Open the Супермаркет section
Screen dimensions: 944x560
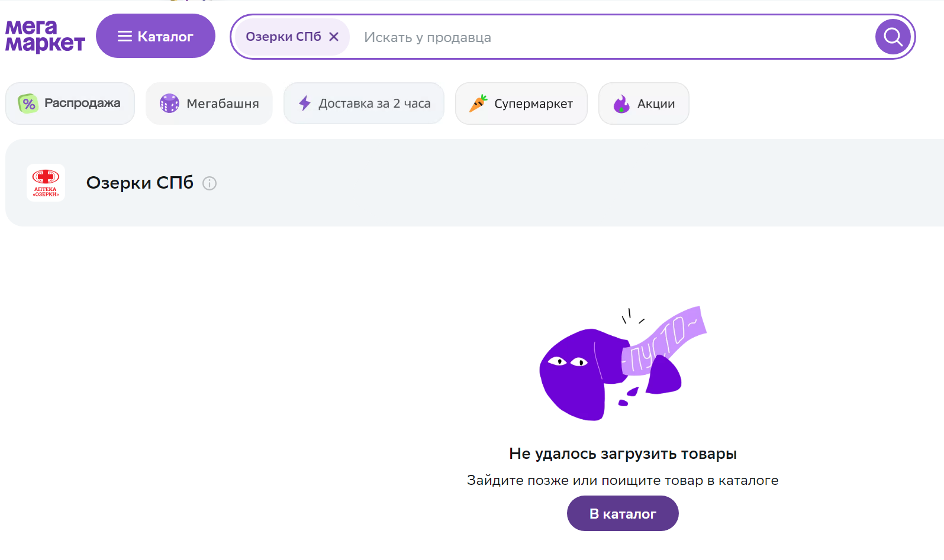pos(521,103)
